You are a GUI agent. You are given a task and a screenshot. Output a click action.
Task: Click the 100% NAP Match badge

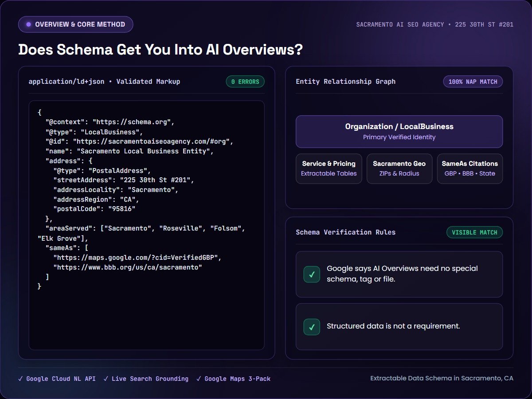[x=473, y=82]
